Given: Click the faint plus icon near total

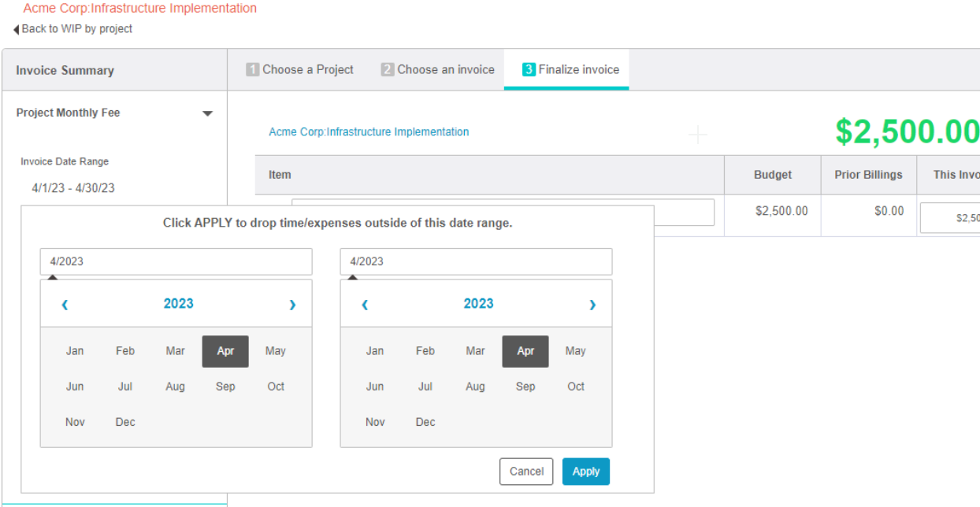Looking at the screenshot, I should point(697,135).
